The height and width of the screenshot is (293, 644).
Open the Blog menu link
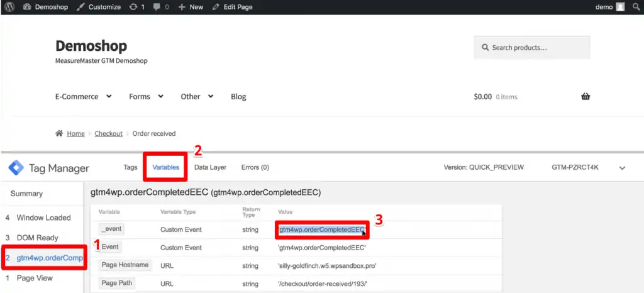238,97
